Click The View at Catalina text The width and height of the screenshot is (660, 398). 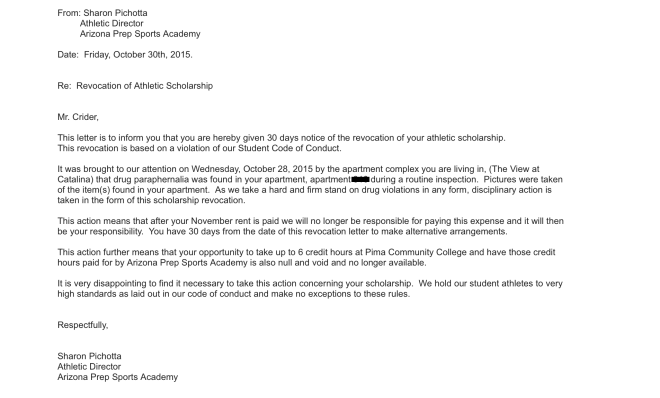tap(515, 169)
